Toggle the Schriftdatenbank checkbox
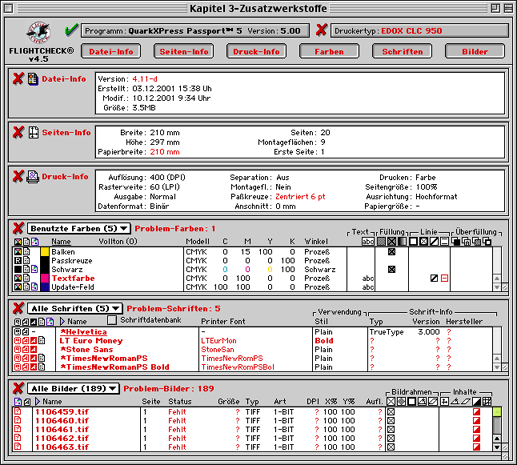This screenshot has height=465, width=517. point(112,320)
